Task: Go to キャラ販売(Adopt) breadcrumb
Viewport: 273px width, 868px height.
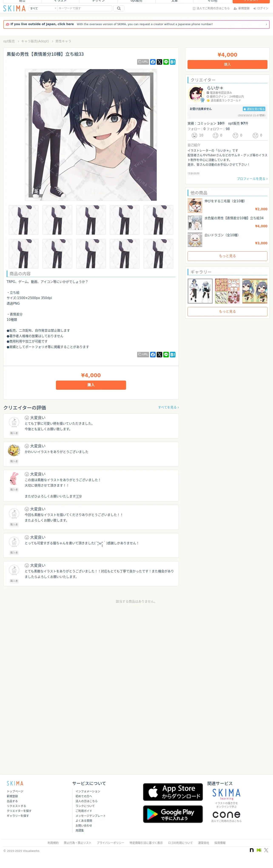Action: pyautogui.click(x=35, y=41)
